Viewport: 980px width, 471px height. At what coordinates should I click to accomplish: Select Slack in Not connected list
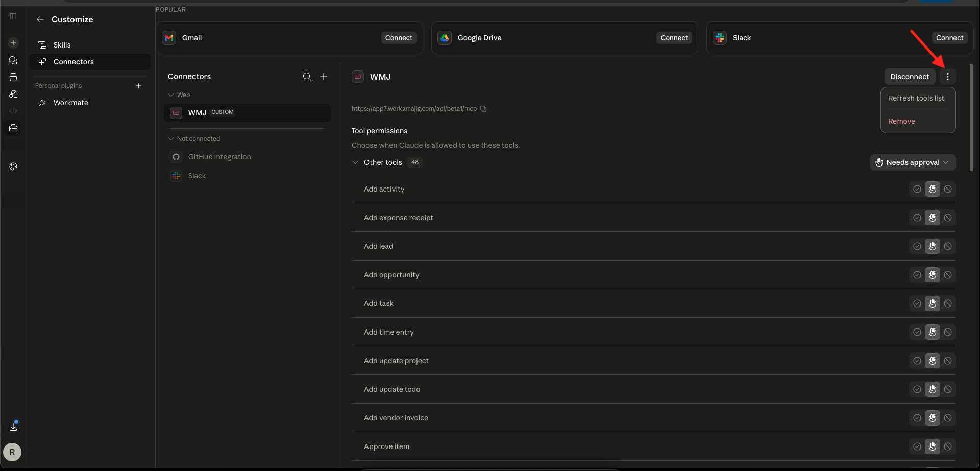coord(247,176)
